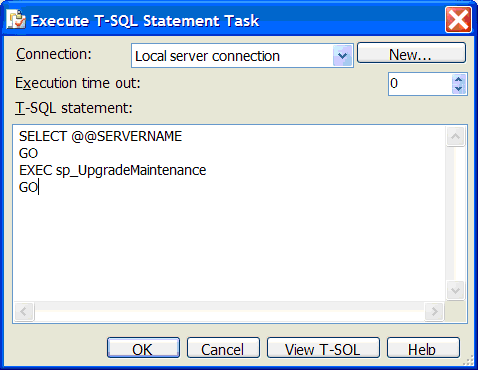Decrease the execution time out value
The image size is (478, 370).
459,89
